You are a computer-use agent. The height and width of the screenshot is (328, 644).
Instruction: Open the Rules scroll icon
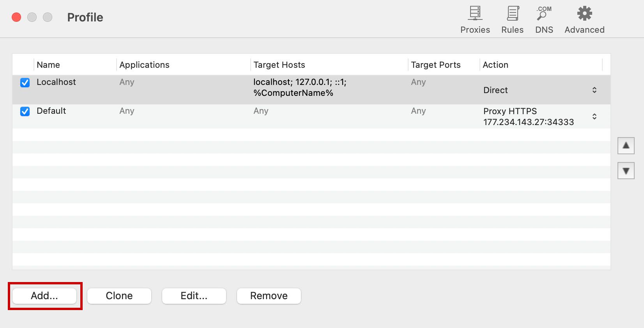tap(512, 14)
